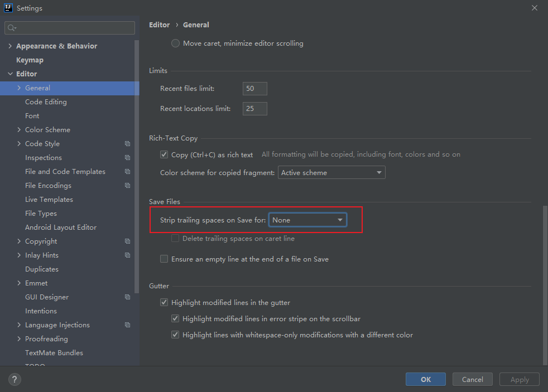Close the Settings dialog with the X
548x392 pixels.
click(x=535, y=8)
